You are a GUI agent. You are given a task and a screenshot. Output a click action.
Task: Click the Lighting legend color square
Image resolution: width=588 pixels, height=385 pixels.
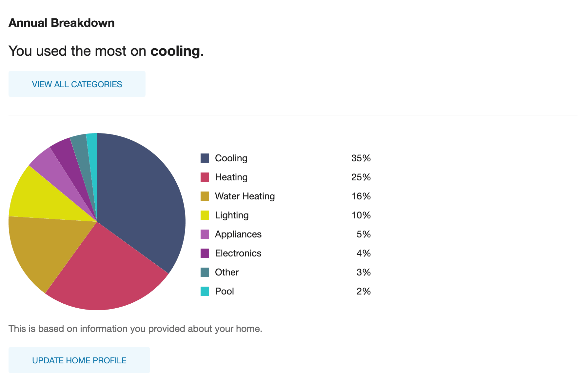click(205, 215)
